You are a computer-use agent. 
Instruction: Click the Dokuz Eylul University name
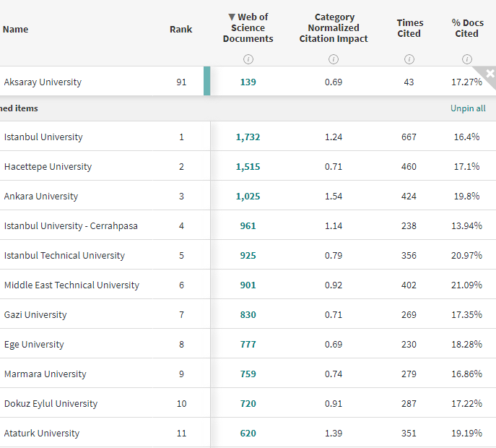click(x=51, y=404)
